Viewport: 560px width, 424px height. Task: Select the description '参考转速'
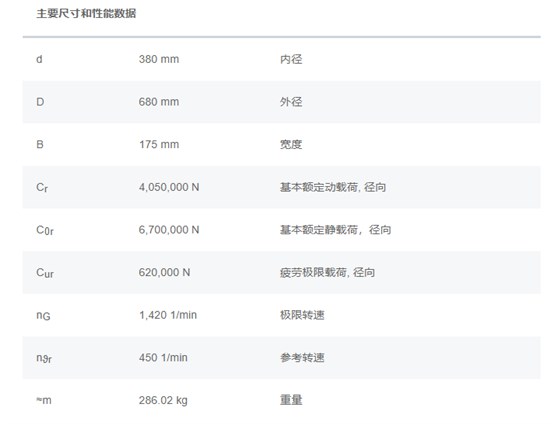[x=302, y=358]
